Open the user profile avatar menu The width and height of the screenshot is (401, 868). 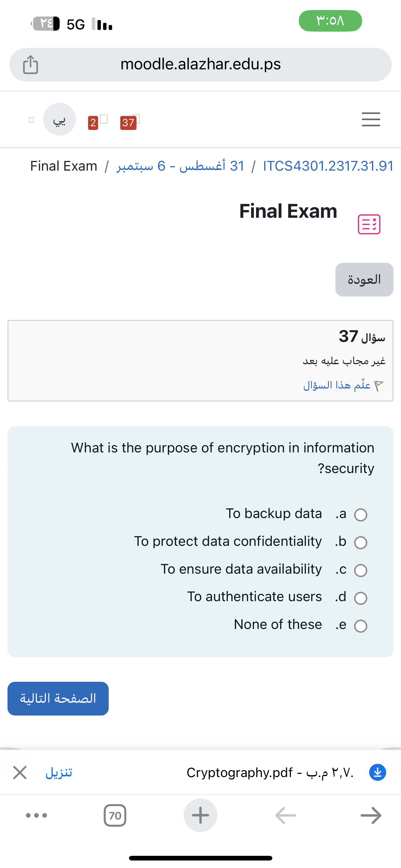(x=60, y=119)
